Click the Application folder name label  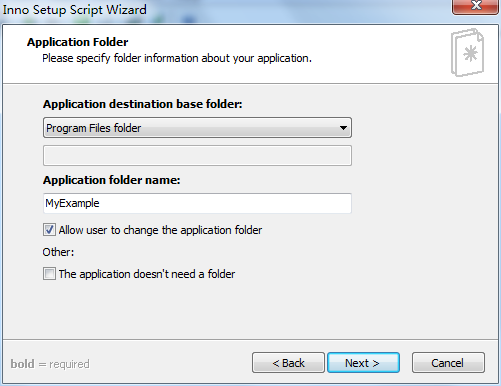[112, 180]
